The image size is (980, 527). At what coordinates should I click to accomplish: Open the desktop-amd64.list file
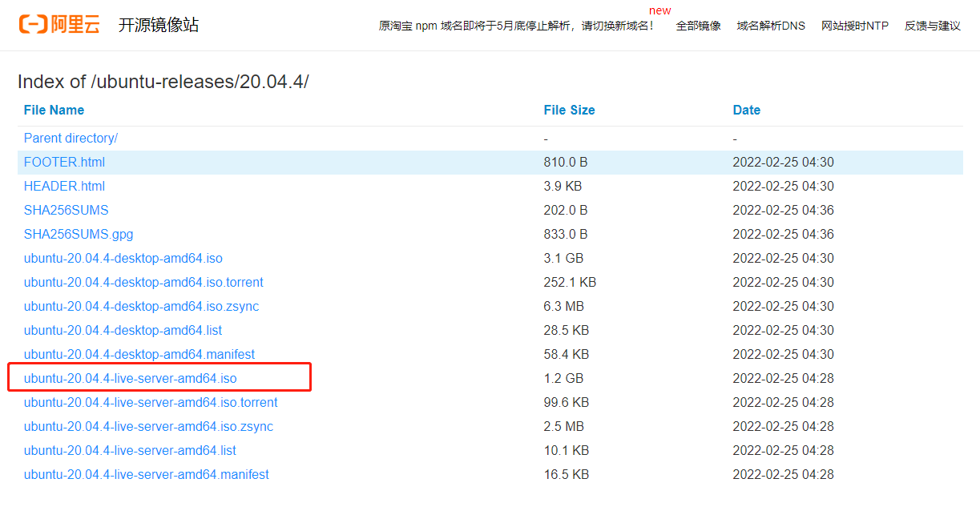(123, 330)
